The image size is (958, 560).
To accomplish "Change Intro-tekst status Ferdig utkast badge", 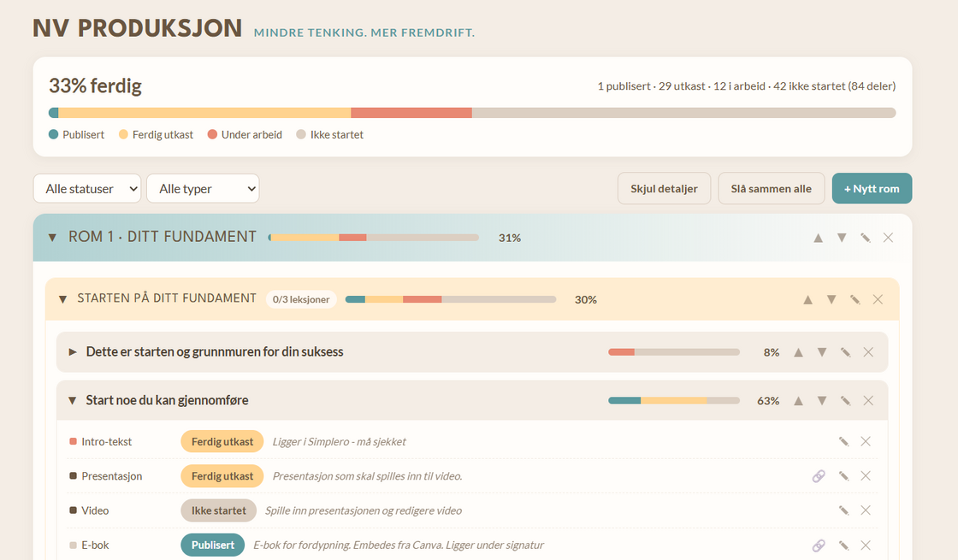I will point(222,441).
